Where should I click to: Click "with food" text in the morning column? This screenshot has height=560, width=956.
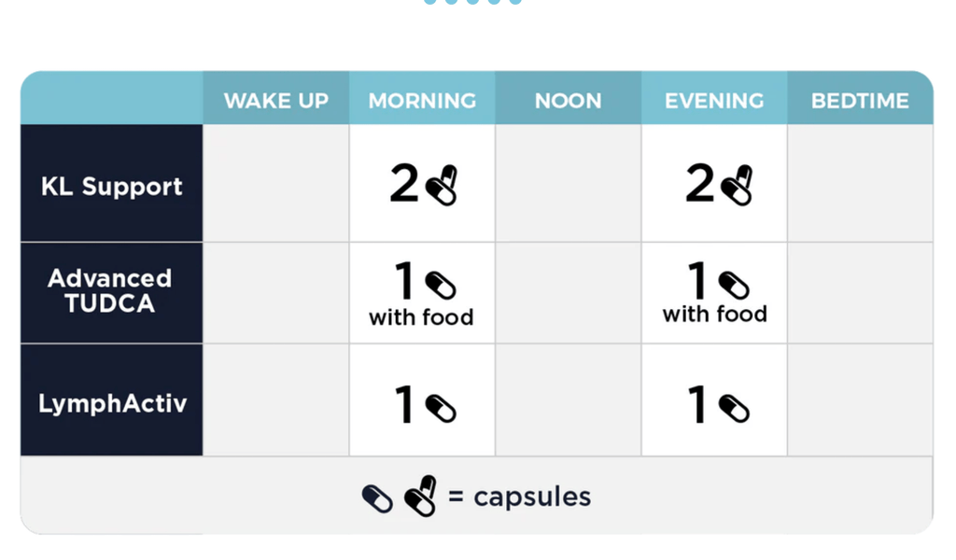(x=421, y=317)
